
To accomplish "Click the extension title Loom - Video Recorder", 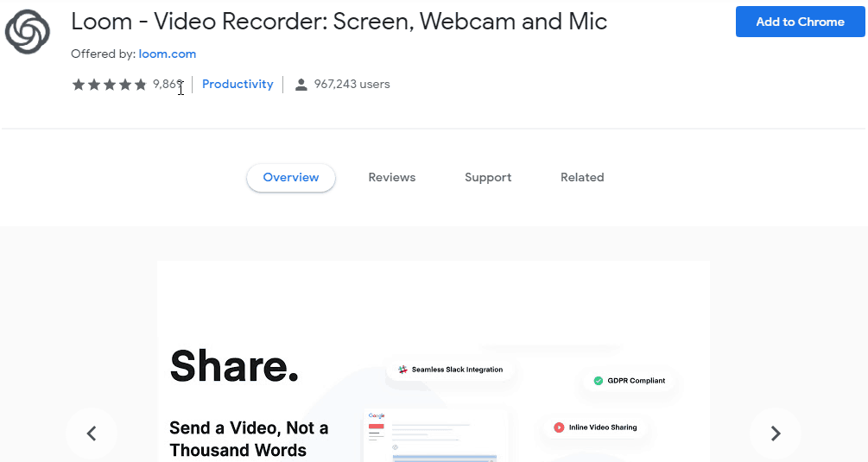I will click(339, 22).
